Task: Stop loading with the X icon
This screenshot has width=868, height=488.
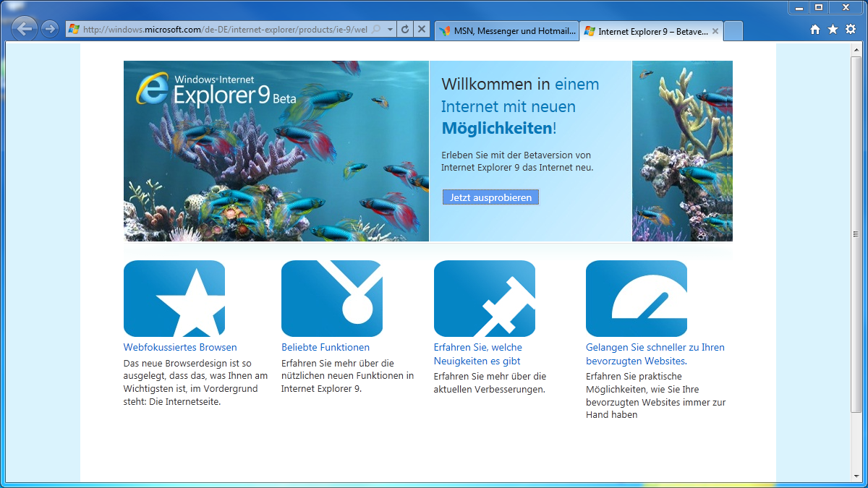Action: tap(422, 30)
